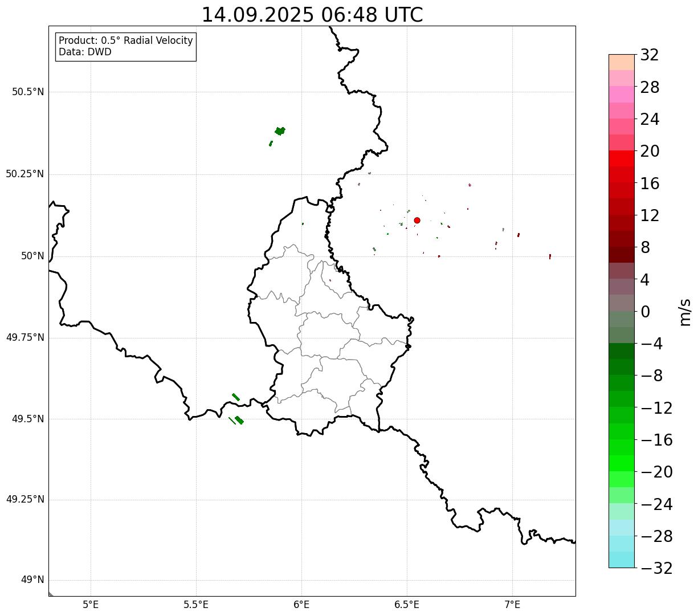
Task: Click the longitude label 5°E
Action: point(91,604)
